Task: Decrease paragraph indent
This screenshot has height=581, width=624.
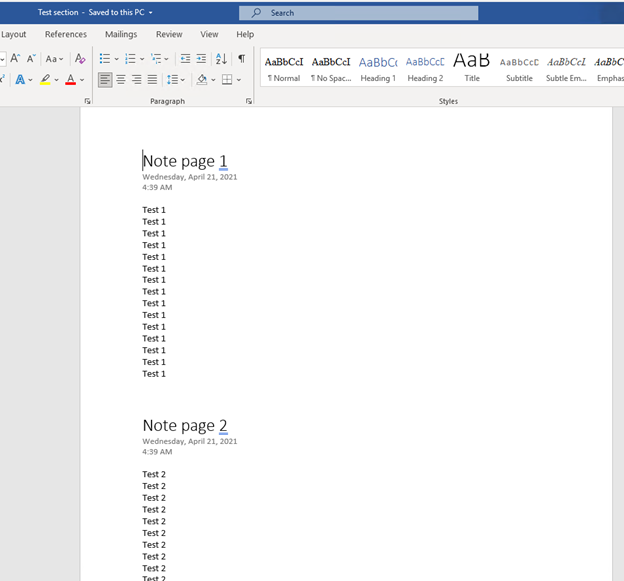Action: [x=185, y=59]
